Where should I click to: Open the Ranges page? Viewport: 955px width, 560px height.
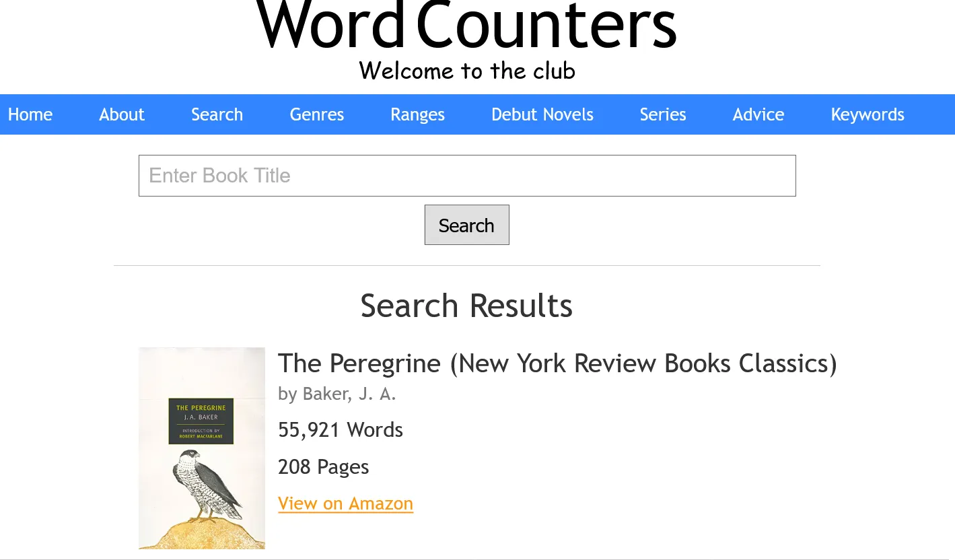[417, 114]
